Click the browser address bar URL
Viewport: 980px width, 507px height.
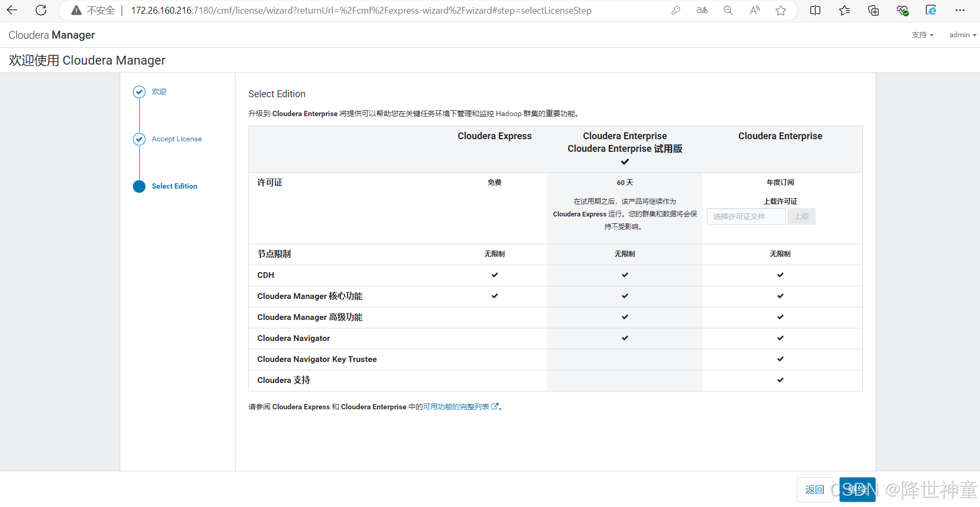[361, 11]
